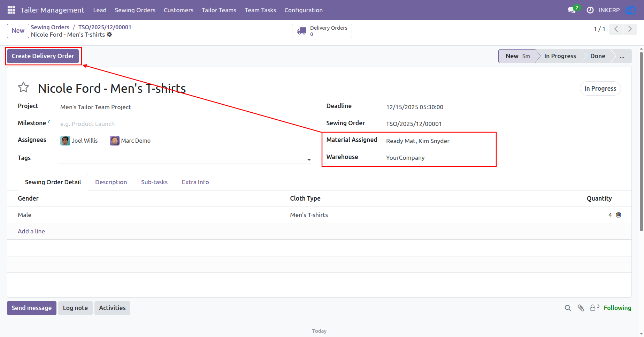Switch to the Description tab
Screen dimensions: 644x337
point(111,182)
